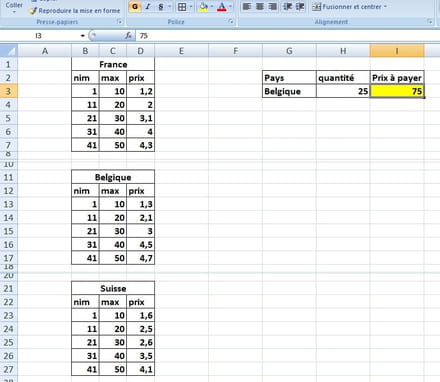Open the underline style dropdown arrow
This screenshot has width=440, height=382.
[x=169, y=7]
